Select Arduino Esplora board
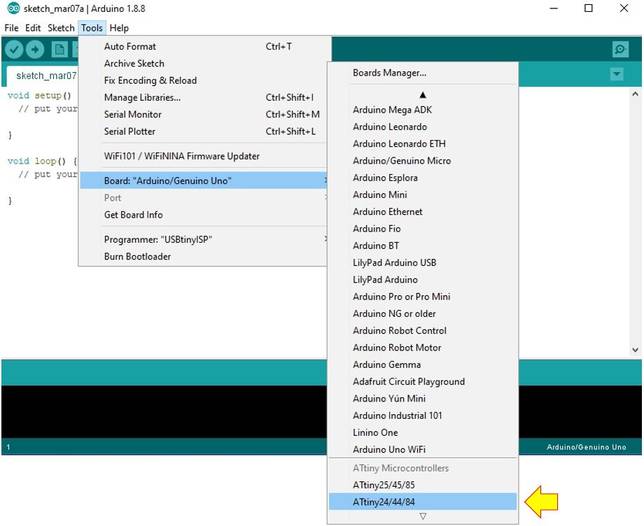Viewport: 644px width, 526px height. tap(423, 178)
